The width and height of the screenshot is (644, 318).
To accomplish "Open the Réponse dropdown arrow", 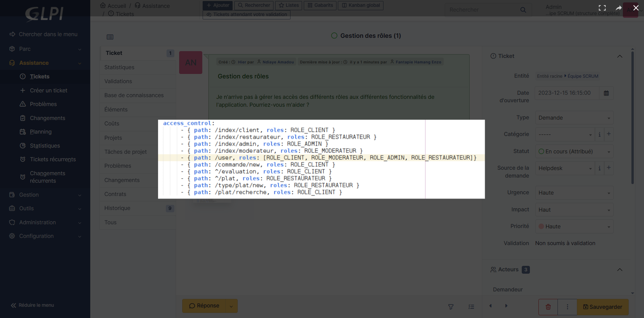I will (232, 306).
